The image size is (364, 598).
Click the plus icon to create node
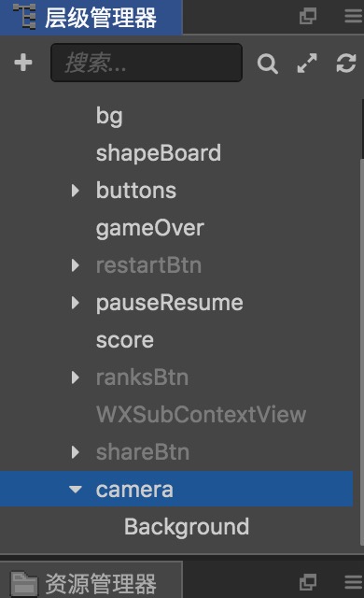(x=23, y=63)
